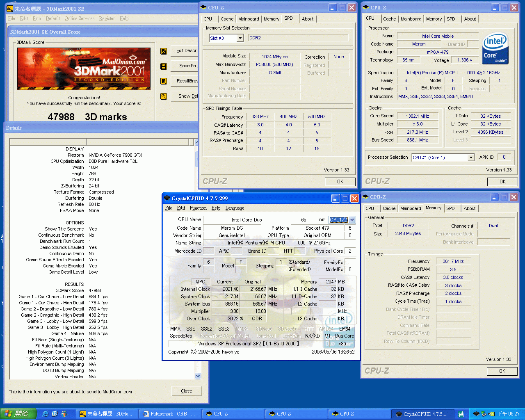Click the Show Details button
Viewport: 525px width, 420px height.
[x=185, y=96]
